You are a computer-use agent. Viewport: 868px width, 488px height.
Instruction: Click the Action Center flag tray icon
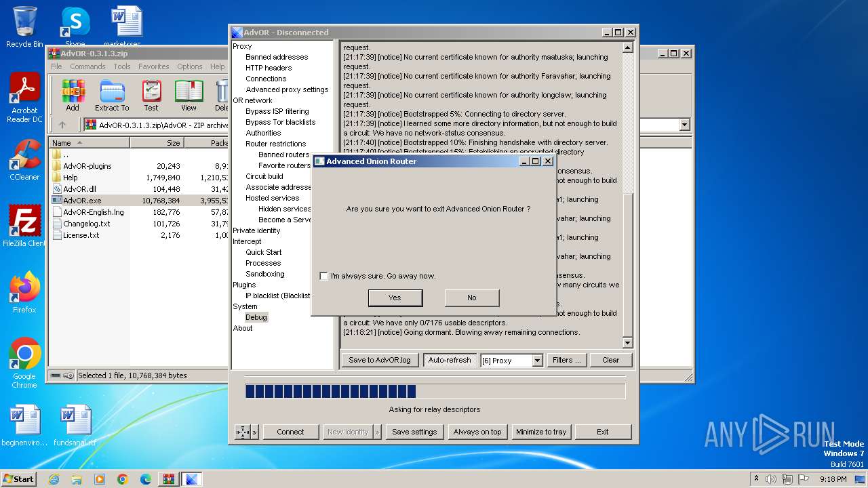[x=804, y=479]
